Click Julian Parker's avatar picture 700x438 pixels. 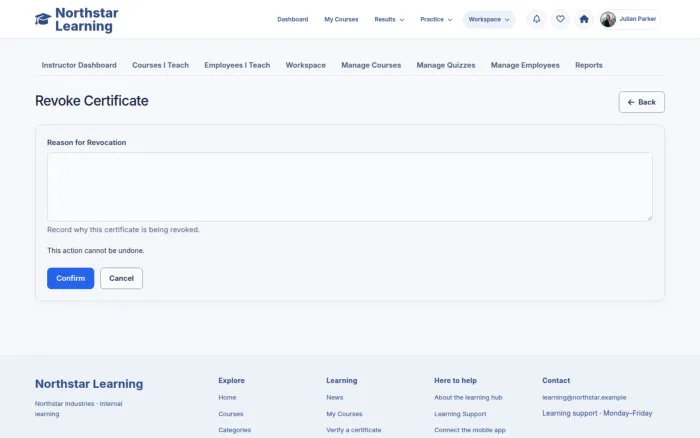(x=608, y=19)
